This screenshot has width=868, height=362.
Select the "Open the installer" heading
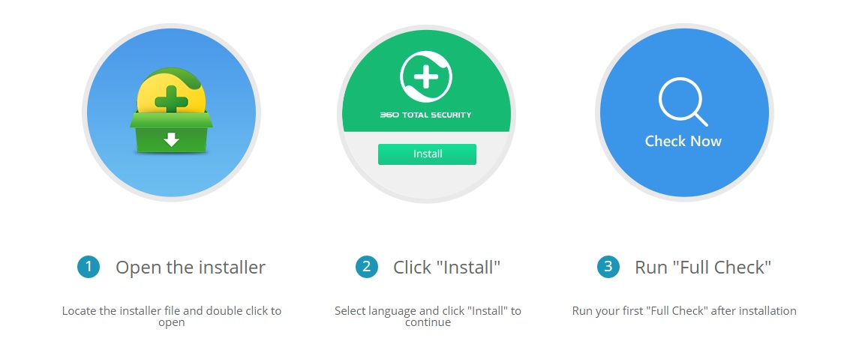[191, 268]
